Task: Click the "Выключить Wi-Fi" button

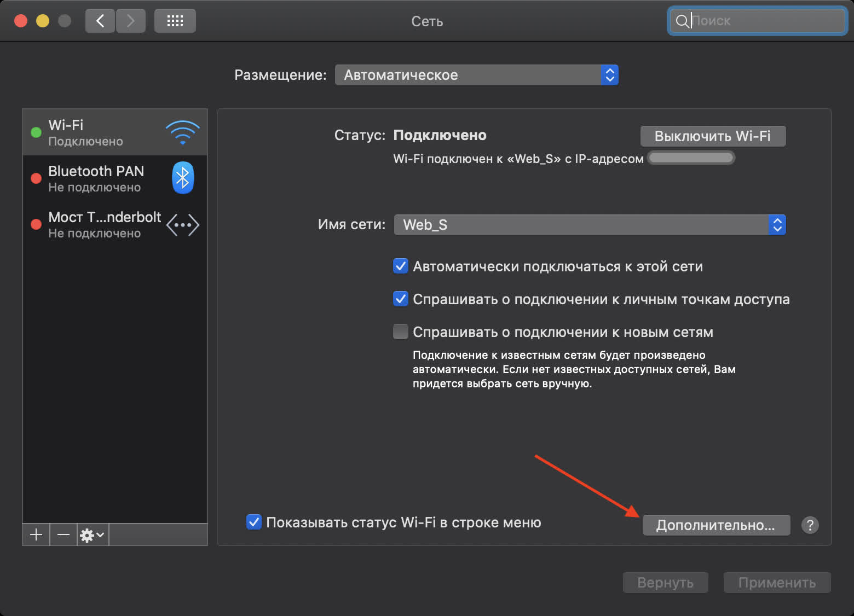Action: coord(713,136)
